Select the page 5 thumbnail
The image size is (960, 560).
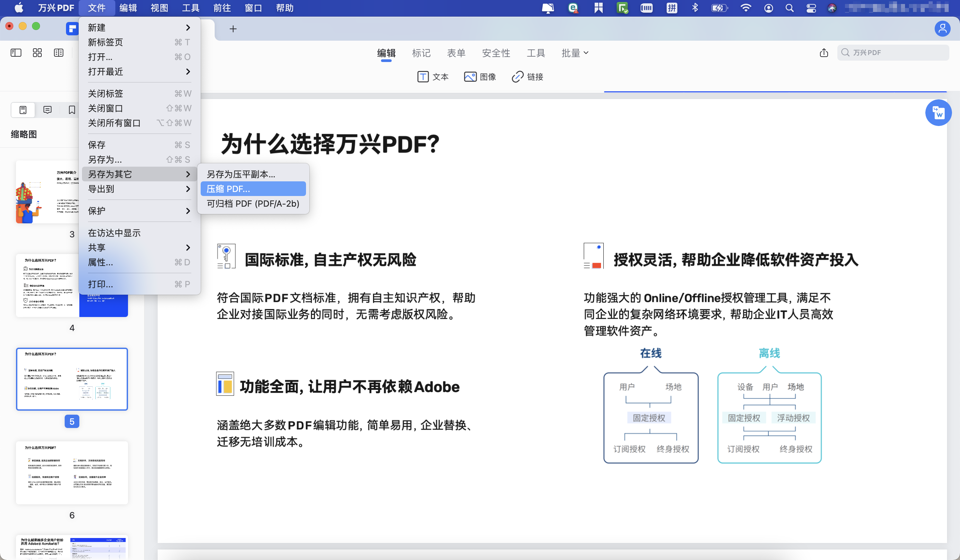[72, 379]
